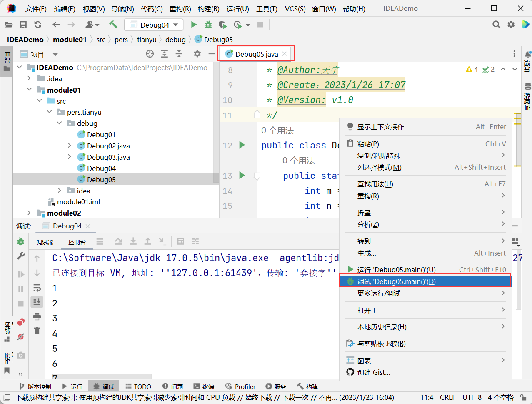
Task: Click the run gutter arrow on line 12
Action: pos(242,145)
